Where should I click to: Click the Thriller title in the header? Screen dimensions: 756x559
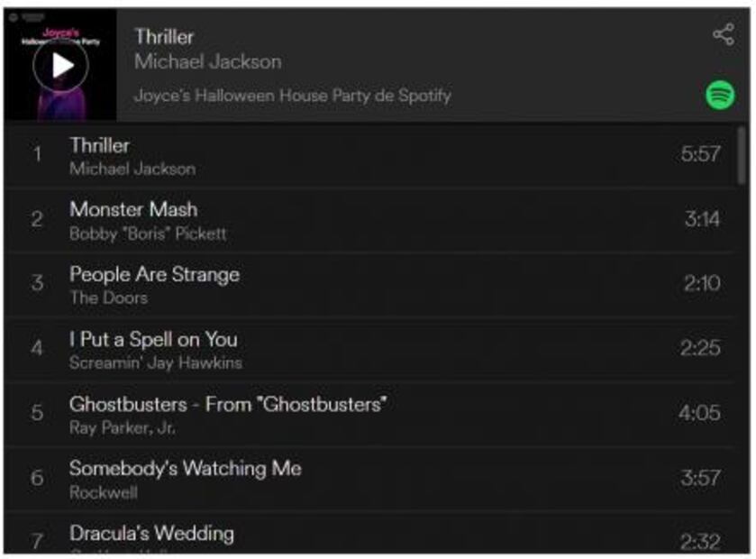point(164,37)
